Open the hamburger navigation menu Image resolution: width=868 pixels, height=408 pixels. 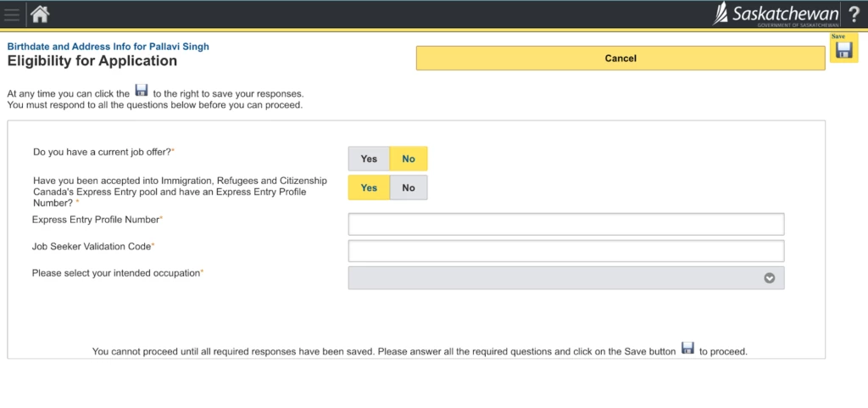coord(12,14)
